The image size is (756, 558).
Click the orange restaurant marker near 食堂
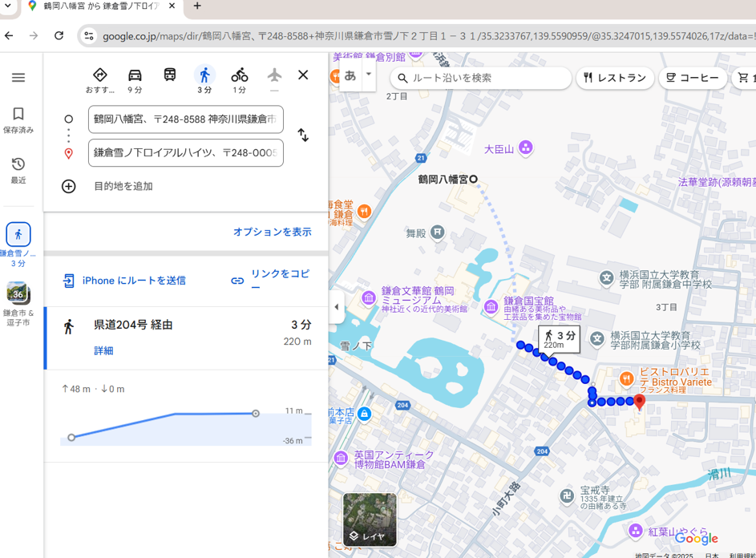(365, 211)
